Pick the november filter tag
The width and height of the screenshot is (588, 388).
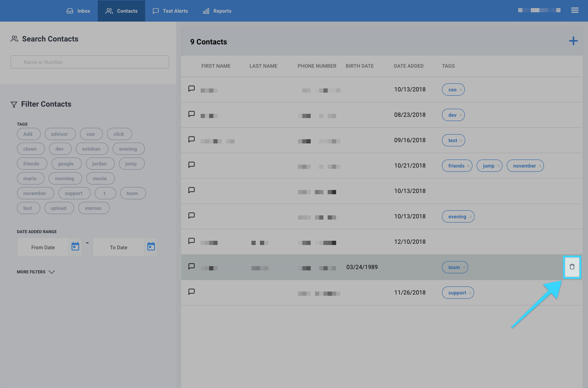(36, 193)
